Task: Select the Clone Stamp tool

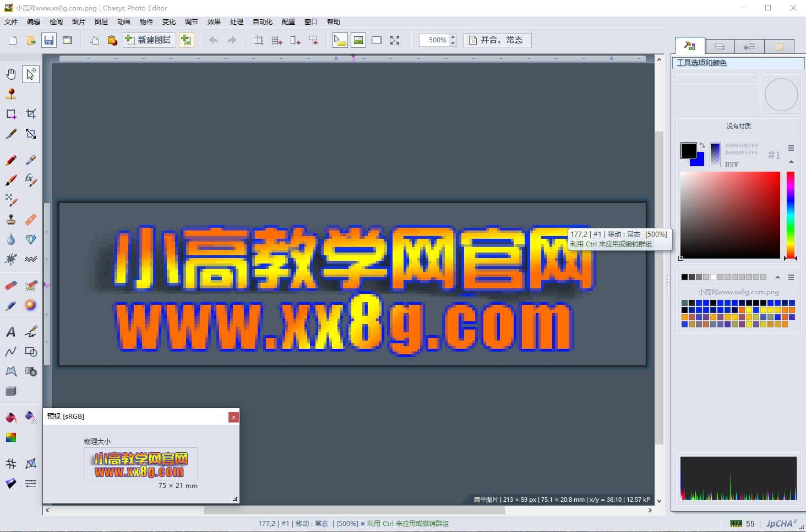Action: (11, 219)
